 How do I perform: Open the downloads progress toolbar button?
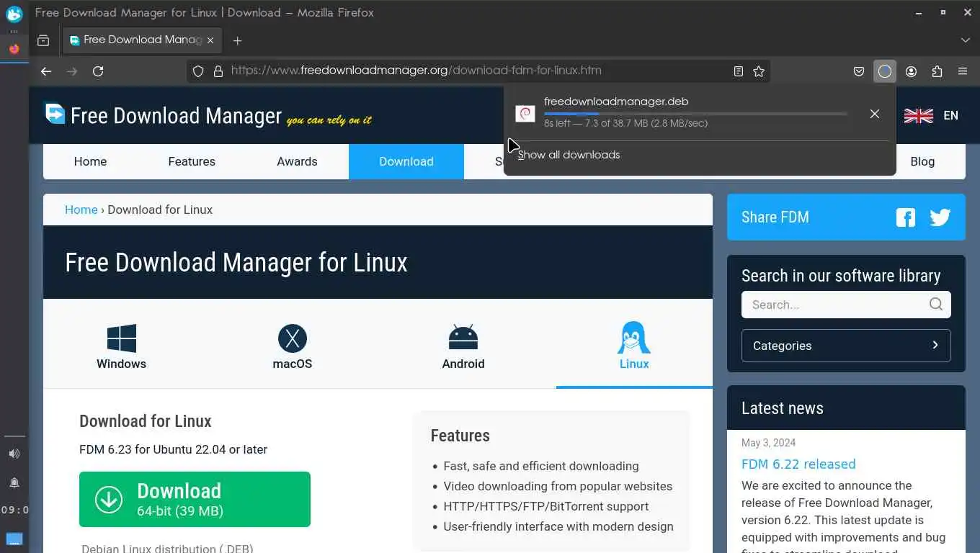click(x=885, y=71)
